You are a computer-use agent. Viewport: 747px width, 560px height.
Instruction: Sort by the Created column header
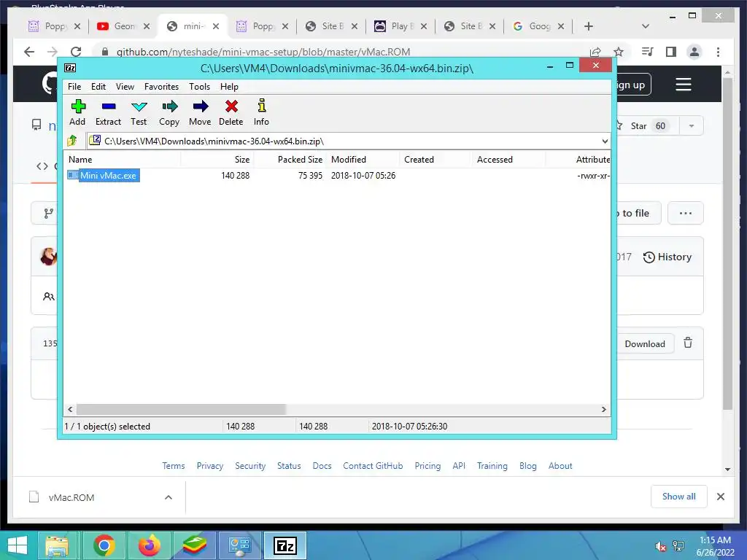[436, 160]
